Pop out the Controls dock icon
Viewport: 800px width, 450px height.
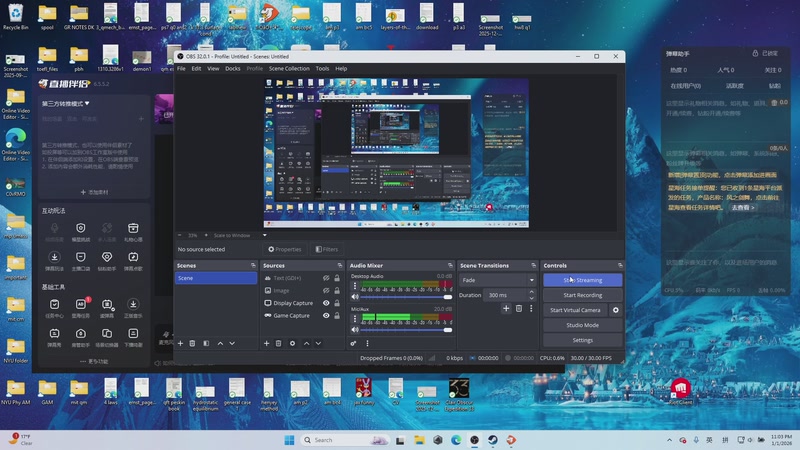pyautogui.click(x=620, y=266)
